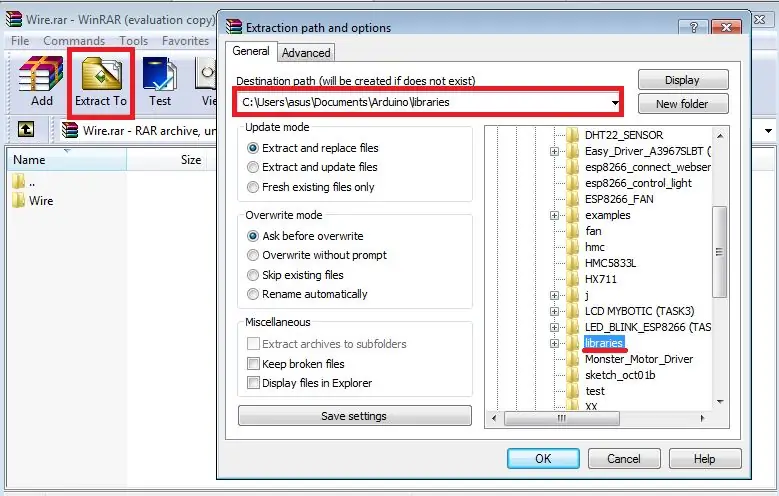Confirm extraction with the OK button
The height and width of the screenshot is (496, 779).
(x=543, y=458)
